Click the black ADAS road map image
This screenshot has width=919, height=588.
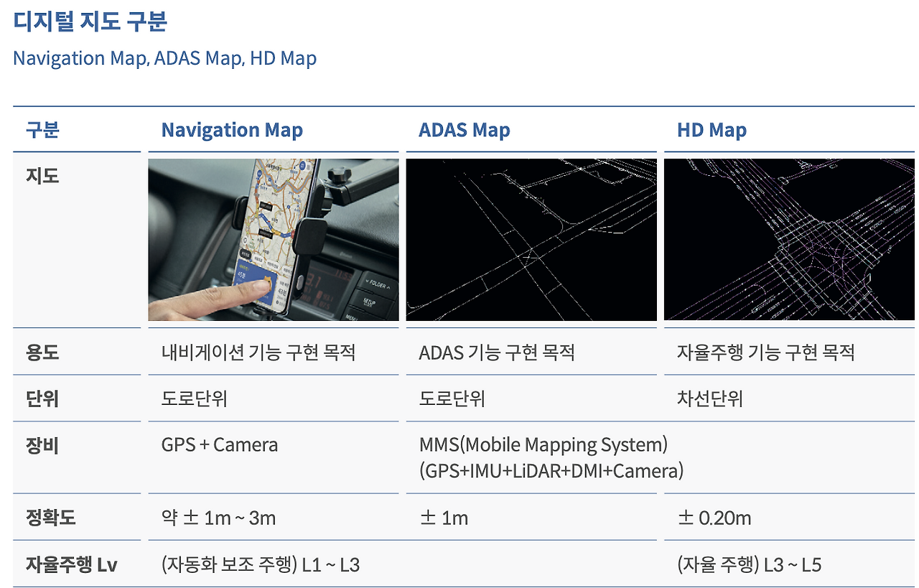(531, 238)
